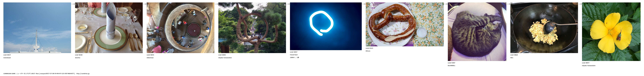Click the arrow before the blue neon photo
644x76 pixels.
click(x=288, y=4)
